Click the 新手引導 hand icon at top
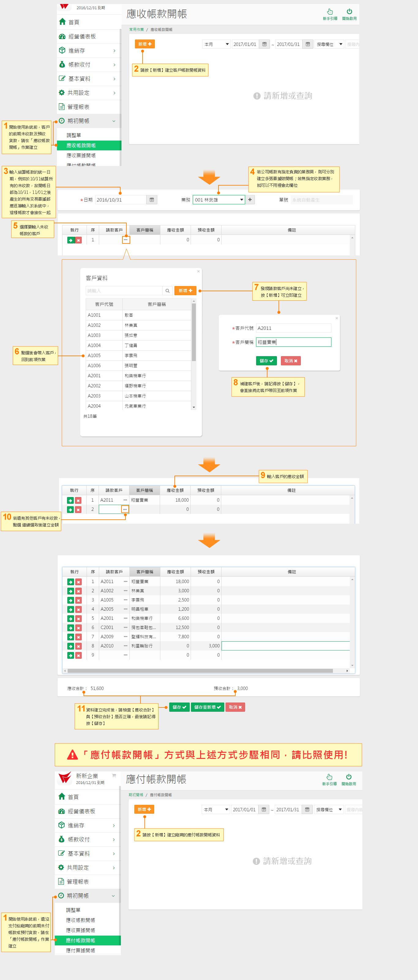Image resolution: width=418 pixels, height=980 pixels. [330, 12]
